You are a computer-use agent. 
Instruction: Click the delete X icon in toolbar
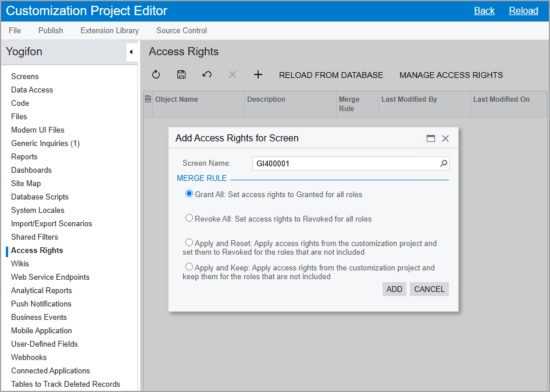pyautogui.click(x=233, y=74)
